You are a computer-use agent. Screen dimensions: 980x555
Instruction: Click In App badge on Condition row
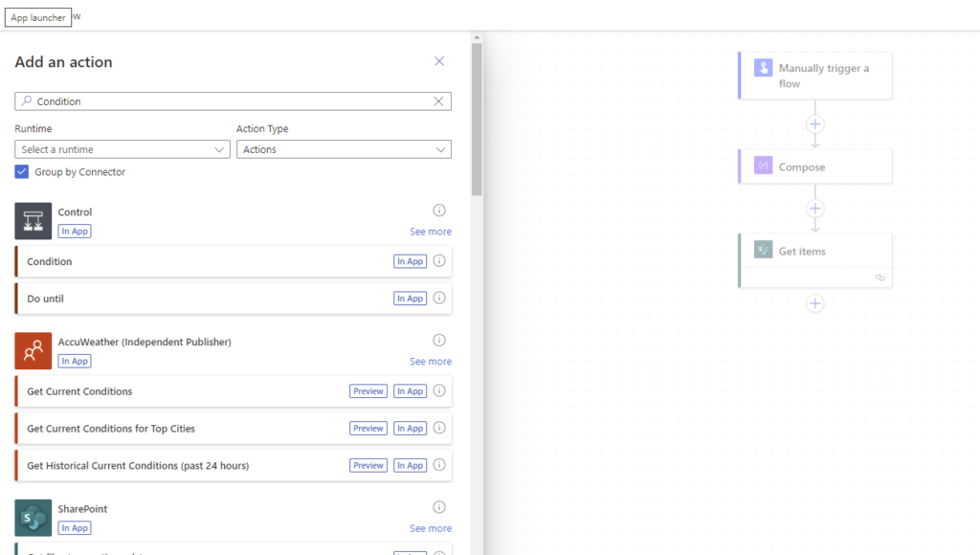coord(410,261)
